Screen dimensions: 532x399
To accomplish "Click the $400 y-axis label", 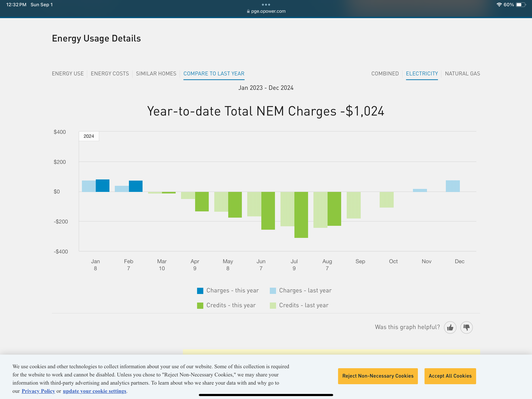I will (x=60, y=132).
